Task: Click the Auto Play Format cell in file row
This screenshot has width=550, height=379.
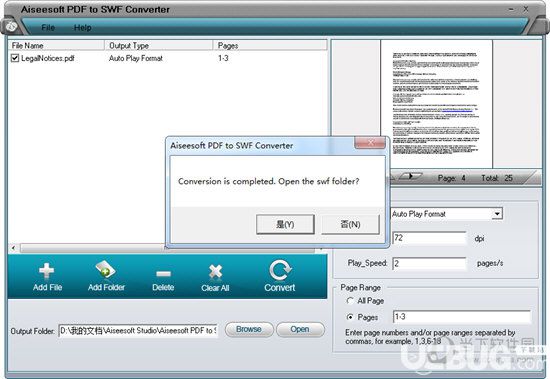Action: 136,58
